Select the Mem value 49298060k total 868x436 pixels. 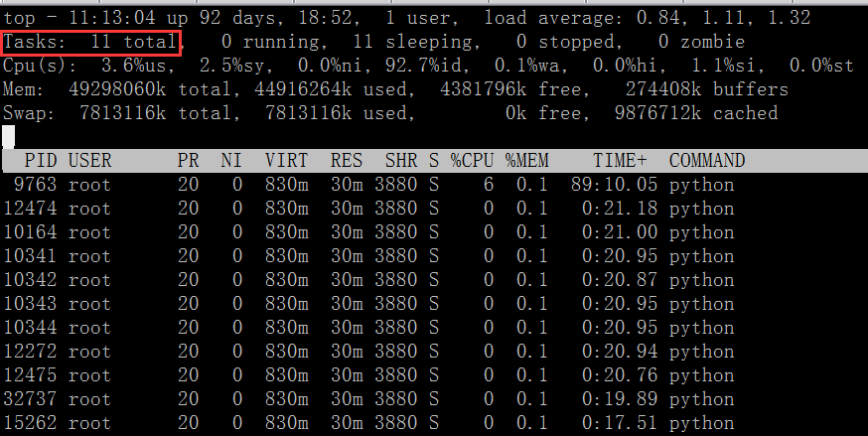pyautogui.click(x=153, y=89)
